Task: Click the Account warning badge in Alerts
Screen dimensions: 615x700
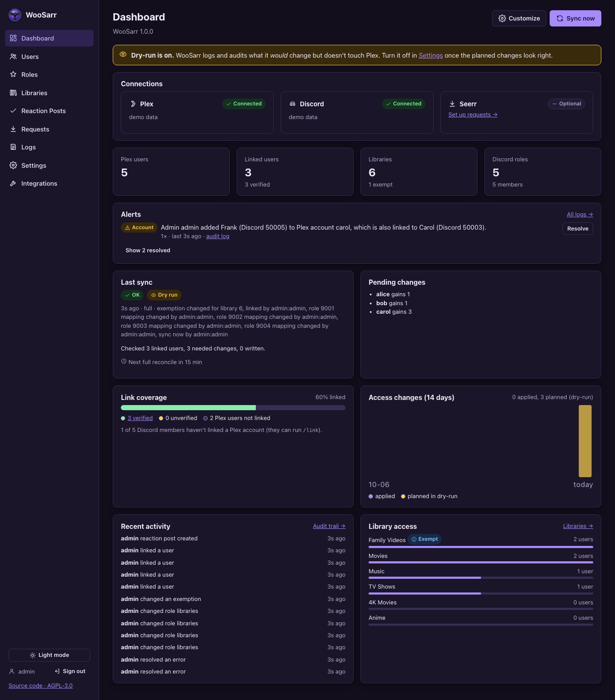Action: (139, 227)
